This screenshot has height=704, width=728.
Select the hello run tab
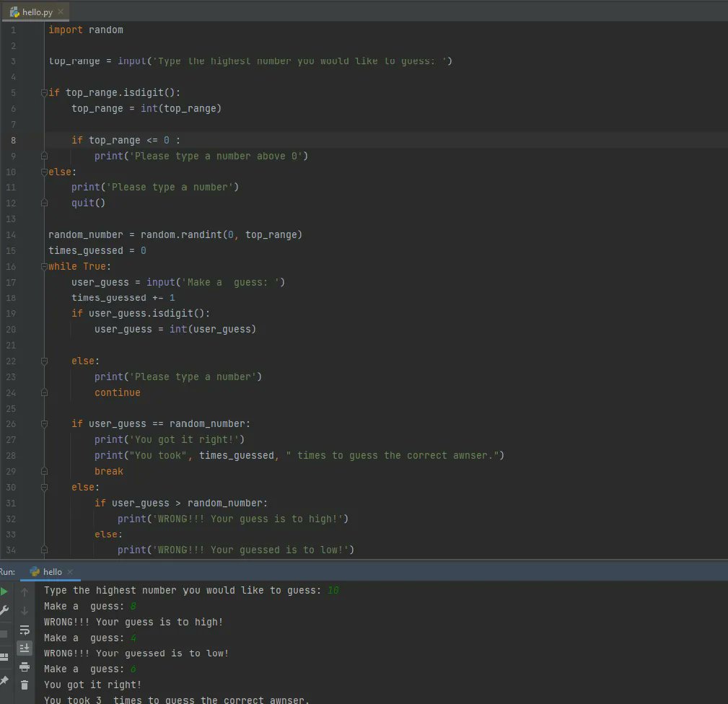click(x=51, y=571)
